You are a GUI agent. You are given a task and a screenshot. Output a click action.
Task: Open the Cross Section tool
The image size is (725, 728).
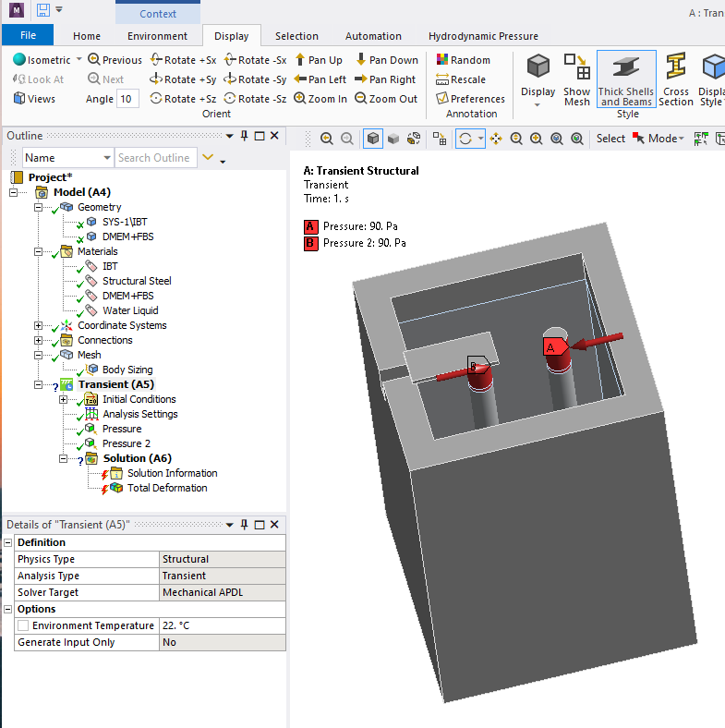[675, 79]
